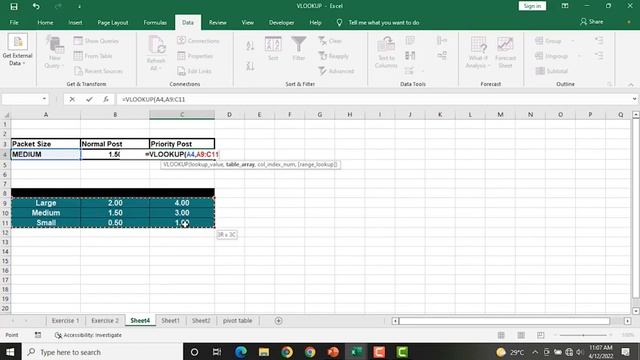Screen dimensions: 640x360
Task: Click the Windows Start button
Action: pos(10,352)
